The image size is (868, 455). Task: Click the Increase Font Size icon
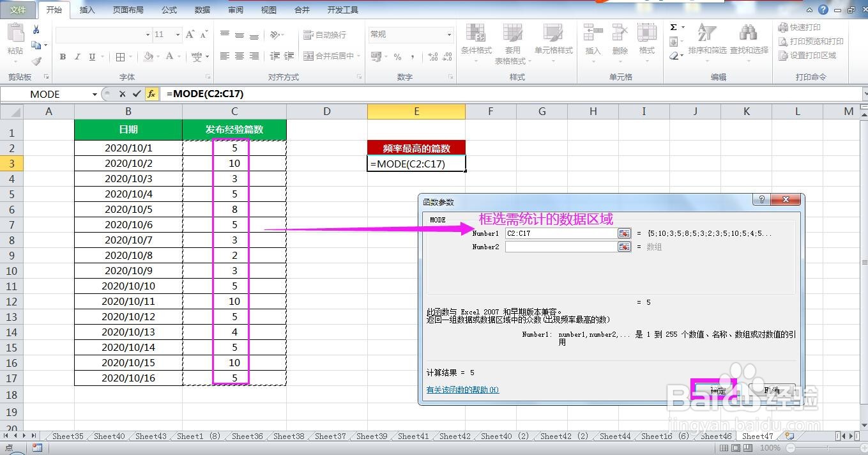[x=190, y=35]
